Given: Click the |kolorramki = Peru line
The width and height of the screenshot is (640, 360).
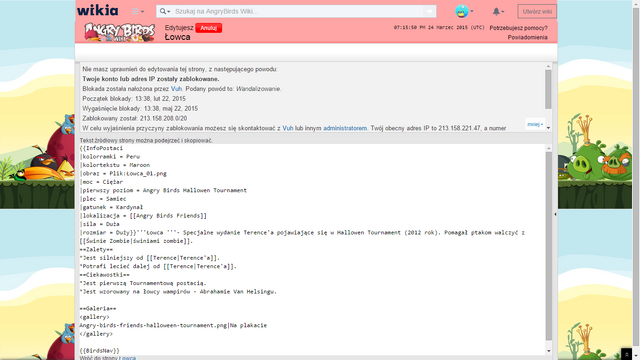Looking at the screenshot, I should coord(110,157).
